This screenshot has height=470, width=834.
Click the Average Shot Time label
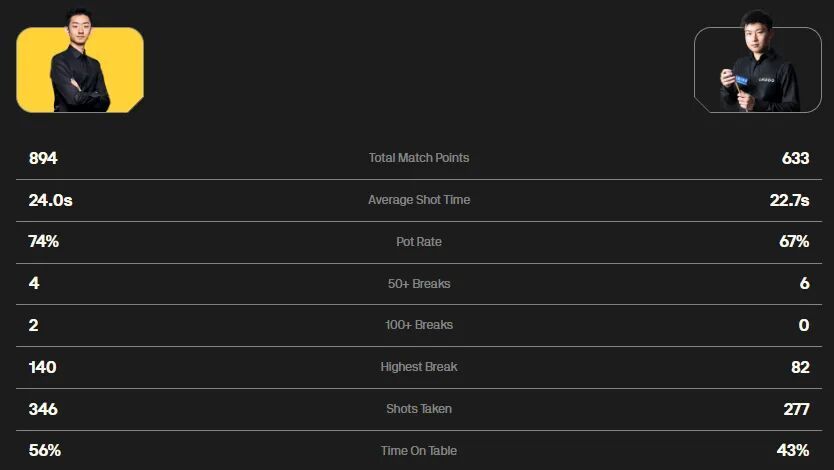[x=418, y=200]
